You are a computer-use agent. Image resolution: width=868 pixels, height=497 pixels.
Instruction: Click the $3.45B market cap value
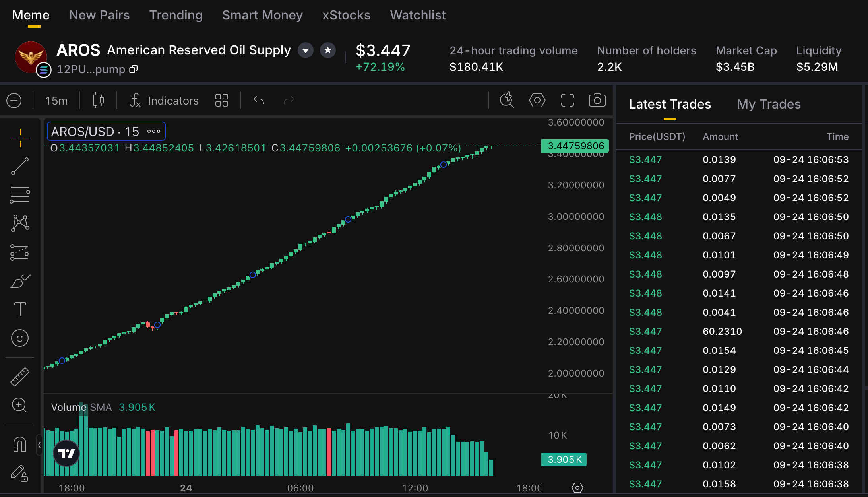tap(735, 67)
